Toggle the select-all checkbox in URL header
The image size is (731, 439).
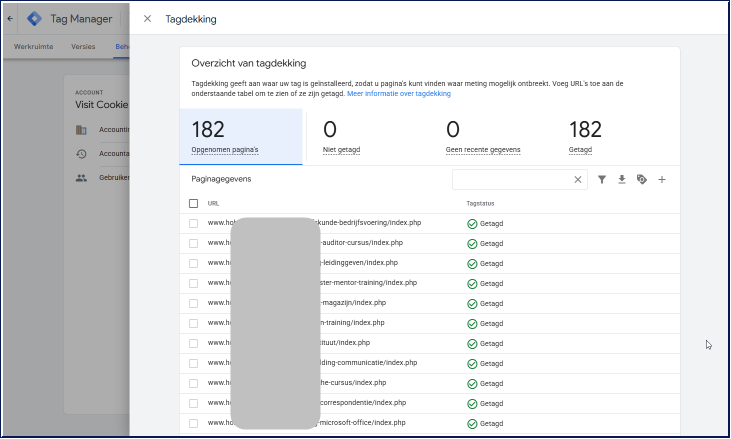coord(194,203)
